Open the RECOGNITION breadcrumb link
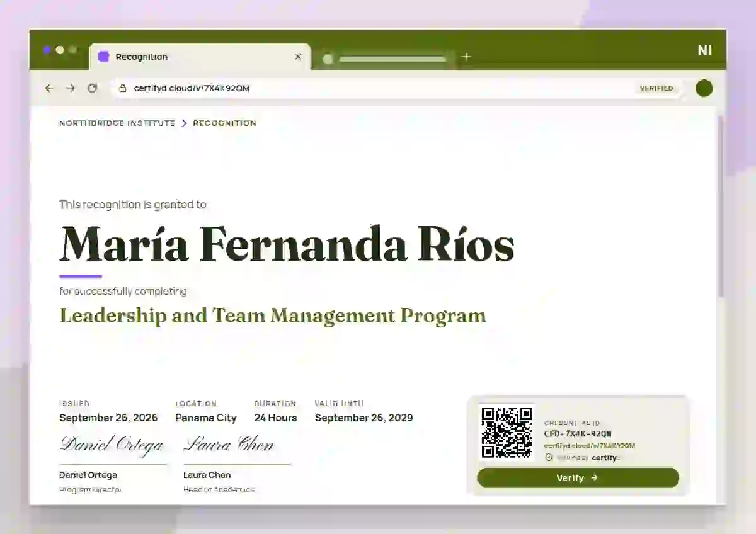 [x=225, y=123]
